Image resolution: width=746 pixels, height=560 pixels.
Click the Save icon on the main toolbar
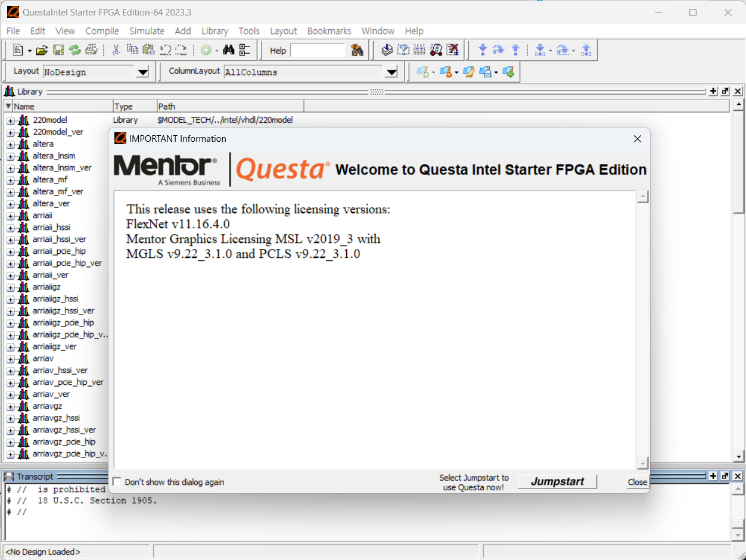58,50
